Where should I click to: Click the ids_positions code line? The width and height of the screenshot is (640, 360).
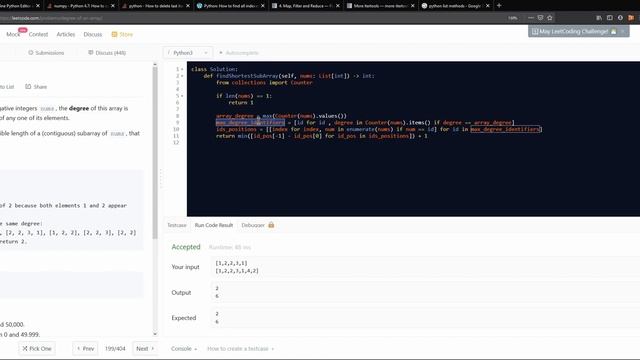(379, 129)
